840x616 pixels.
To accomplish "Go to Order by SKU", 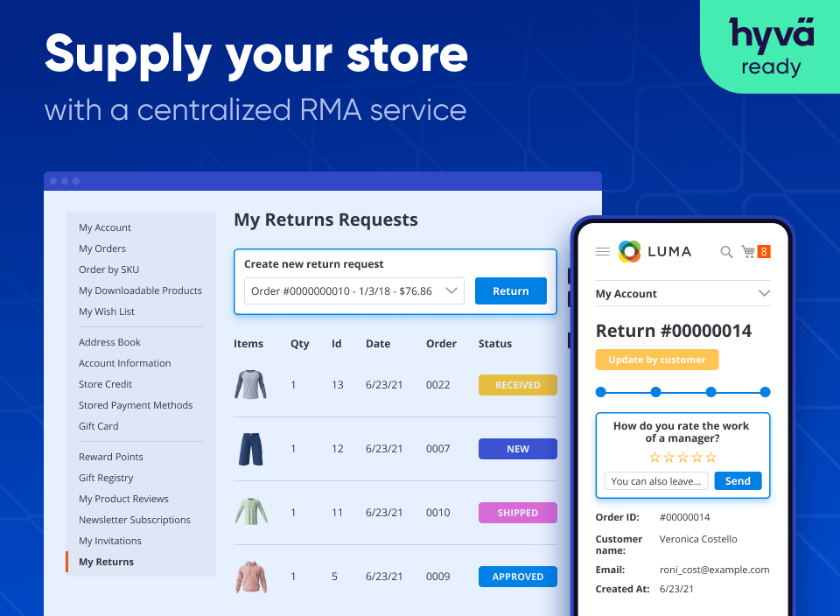I will pyautogui.click(x=108, y=269).
